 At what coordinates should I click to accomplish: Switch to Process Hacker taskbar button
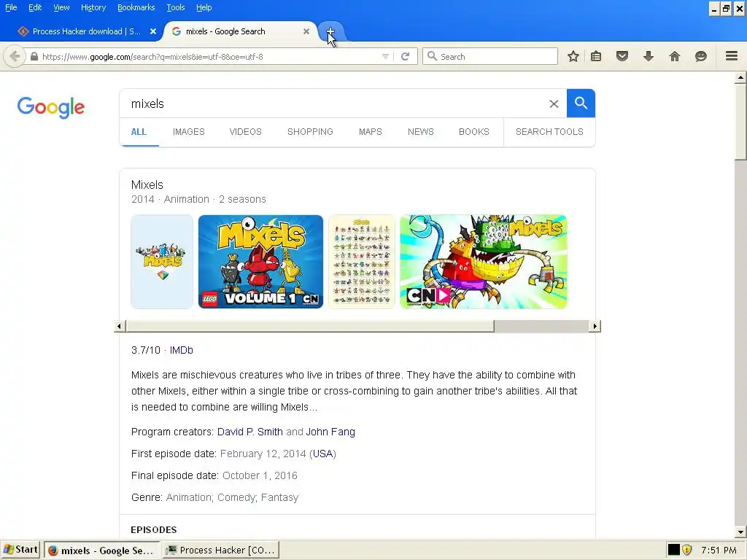click(x=220, y=550)
